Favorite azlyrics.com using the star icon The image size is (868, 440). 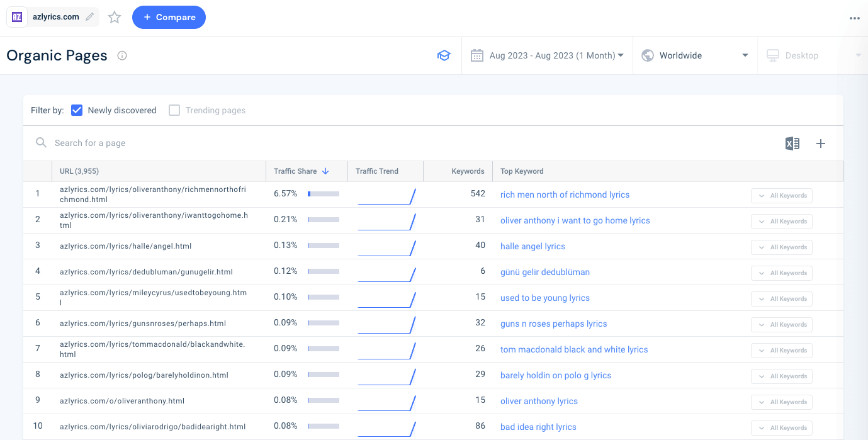[115, 17]
